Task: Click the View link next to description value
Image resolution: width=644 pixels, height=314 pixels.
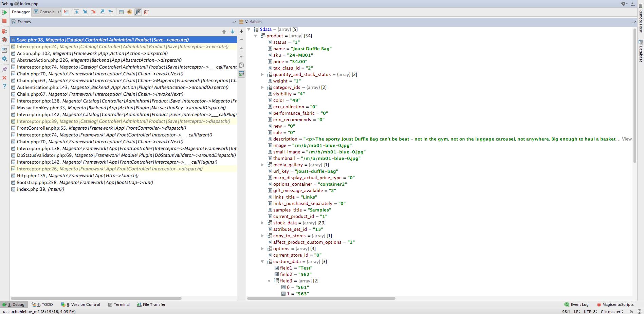Action: tap(626, 139)
